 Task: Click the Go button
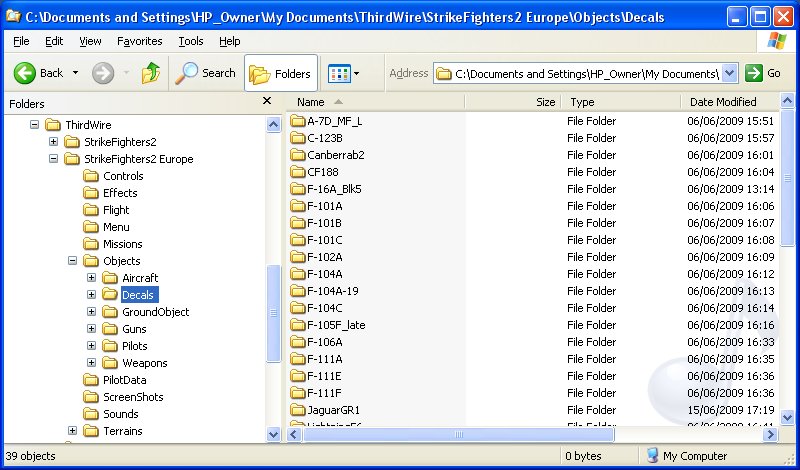click(763, 73)
